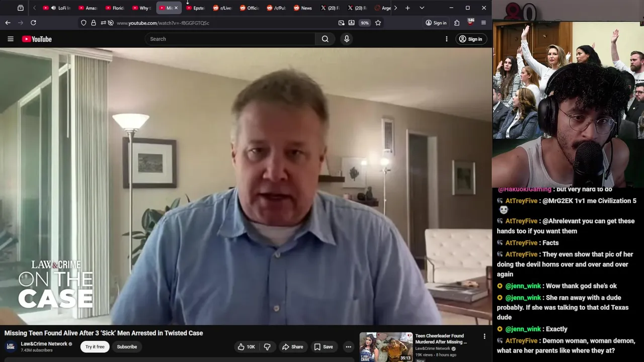Focus the YouTube search box
This screenshot has height=362, width=644.
230,39
